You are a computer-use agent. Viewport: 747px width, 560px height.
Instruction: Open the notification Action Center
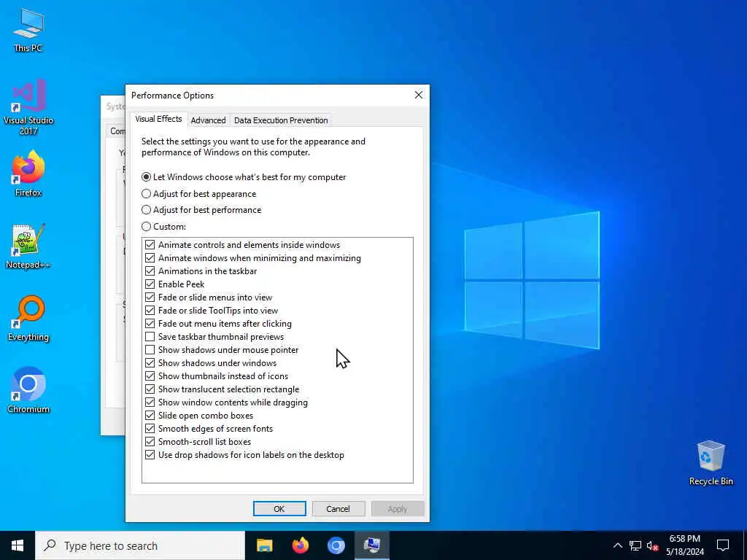click(x=723, y=545)
